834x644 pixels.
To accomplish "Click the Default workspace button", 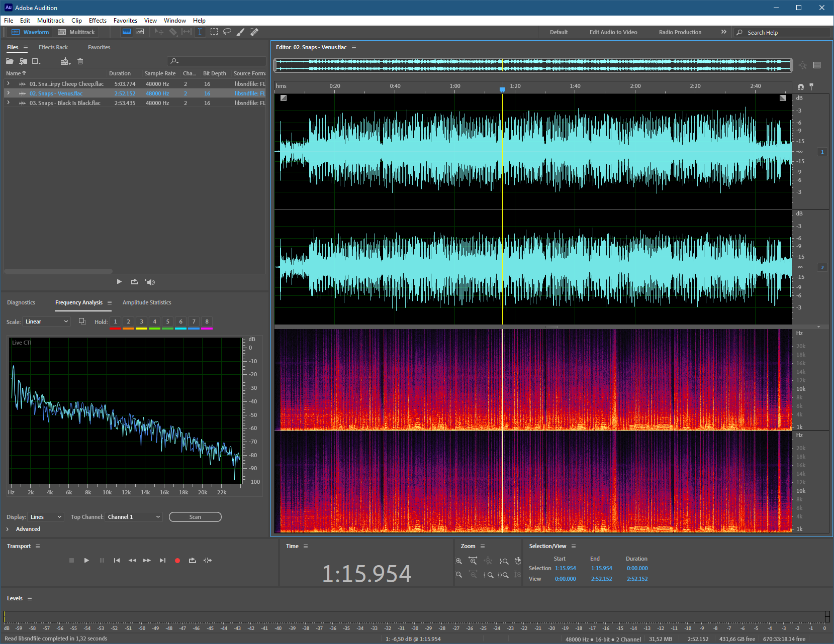I will tap(559, 32).
